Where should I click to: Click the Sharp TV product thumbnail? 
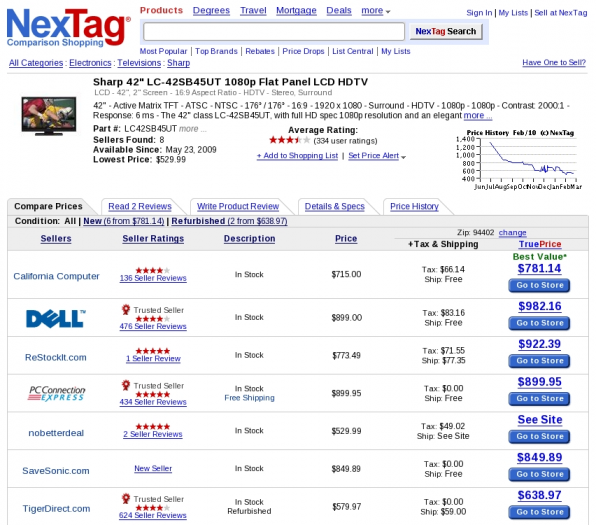tap(49, 116)
